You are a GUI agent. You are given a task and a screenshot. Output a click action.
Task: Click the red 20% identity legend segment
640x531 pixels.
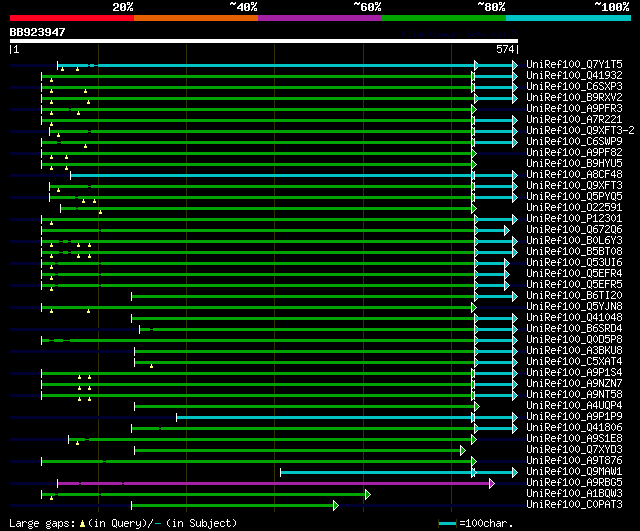(x=72, y=18)
